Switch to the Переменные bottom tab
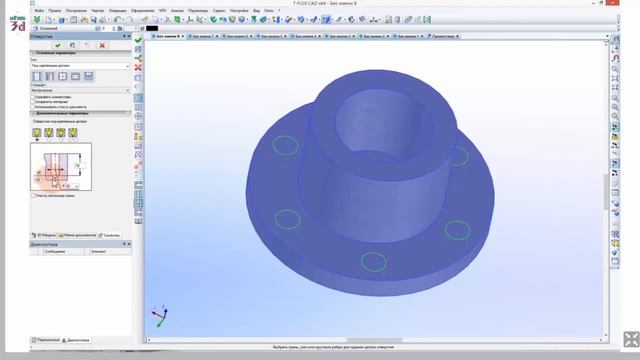 click(x=46, y=340)
